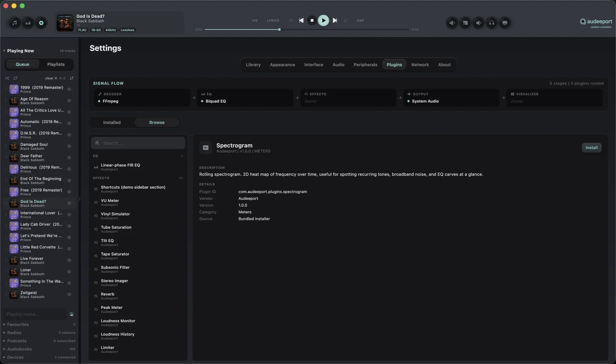The image size is (616, 364).
Task: Select the Linear-phase FIR EQ plugin
Action: pyautogui.click(x=138, y=167)
